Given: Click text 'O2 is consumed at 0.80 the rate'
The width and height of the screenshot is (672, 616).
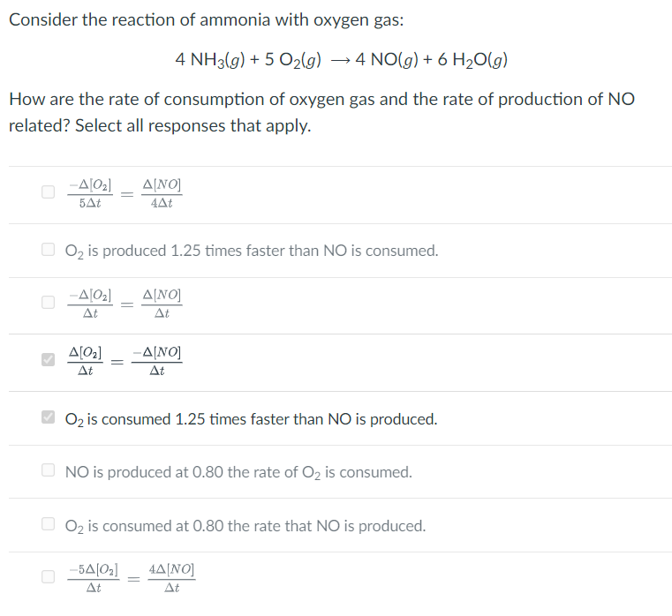Looking at the screenshot, I should (x=245, y=526).
